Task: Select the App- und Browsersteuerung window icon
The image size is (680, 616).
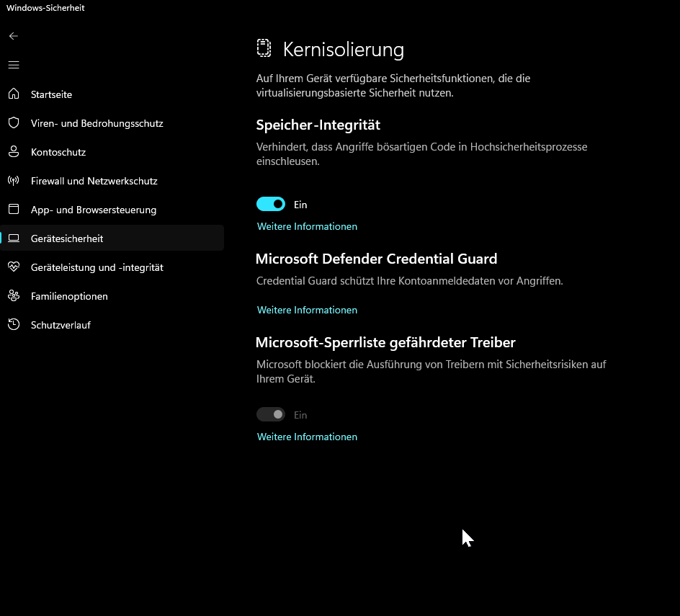Action: (14, 209)
